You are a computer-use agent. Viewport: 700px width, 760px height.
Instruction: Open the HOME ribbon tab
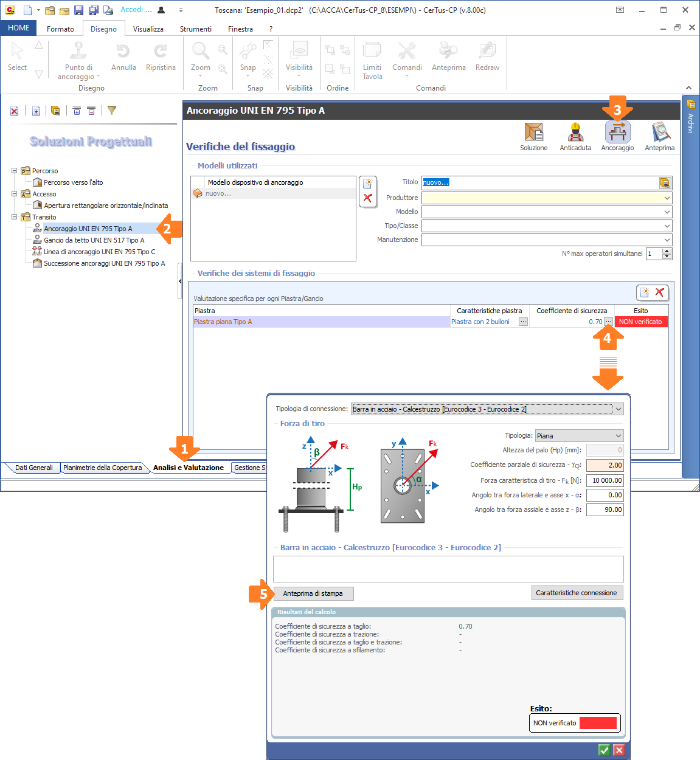pos(19,28)
